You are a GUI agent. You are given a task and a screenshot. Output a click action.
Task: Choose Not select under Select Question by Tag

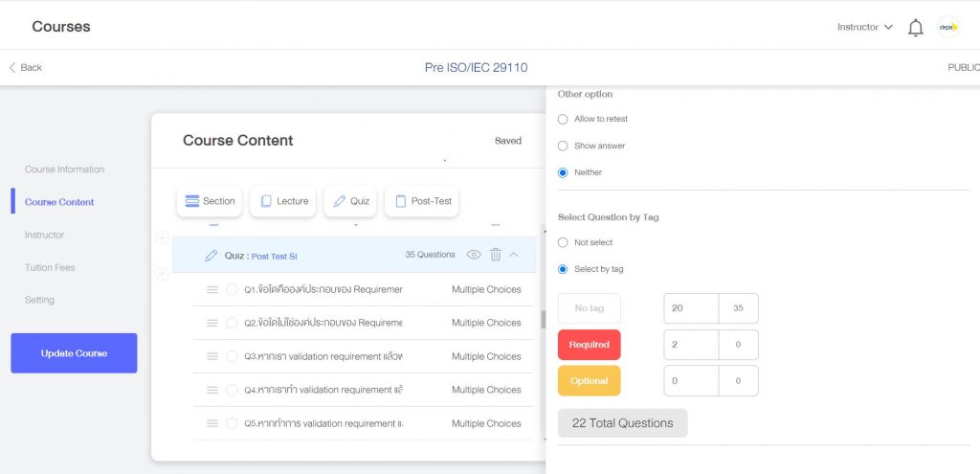[x=563, y=242]
